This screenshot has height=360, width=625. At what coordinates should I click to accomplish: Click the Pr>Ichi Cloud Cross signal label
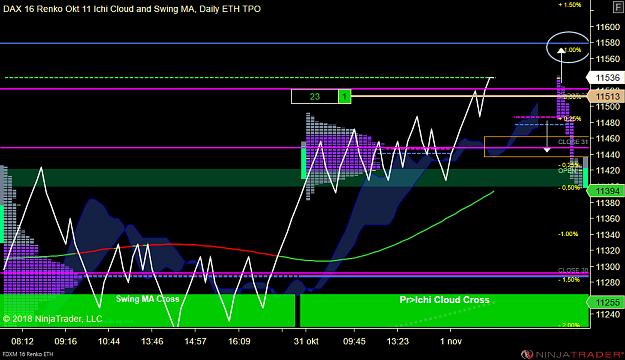click(x=444, y=300)
